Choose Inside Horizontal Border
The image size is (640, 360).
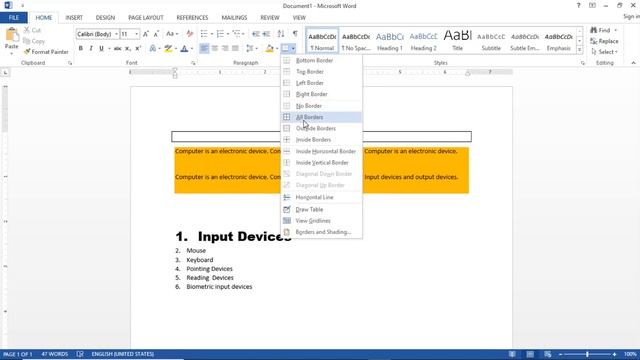tap(321, 151)
